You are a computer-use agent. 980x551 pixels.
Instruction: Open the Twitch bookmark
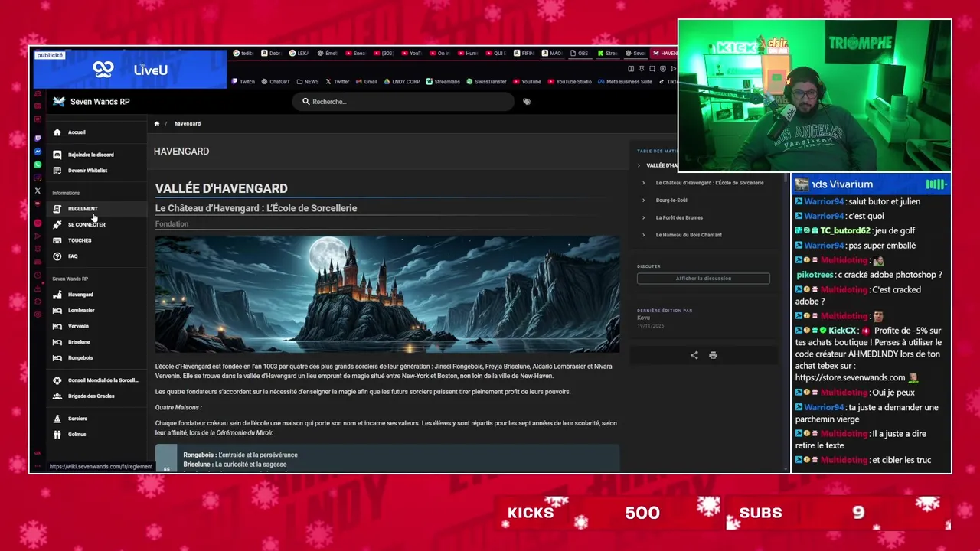tap(243, 82)
